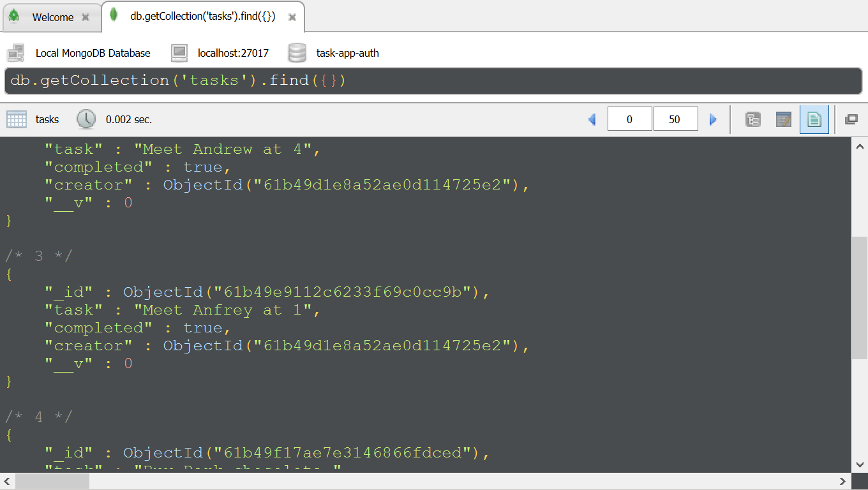Click the Local MongoDB Database connection icon
This screenshot has width=868, height=490.
coord(16,53)
